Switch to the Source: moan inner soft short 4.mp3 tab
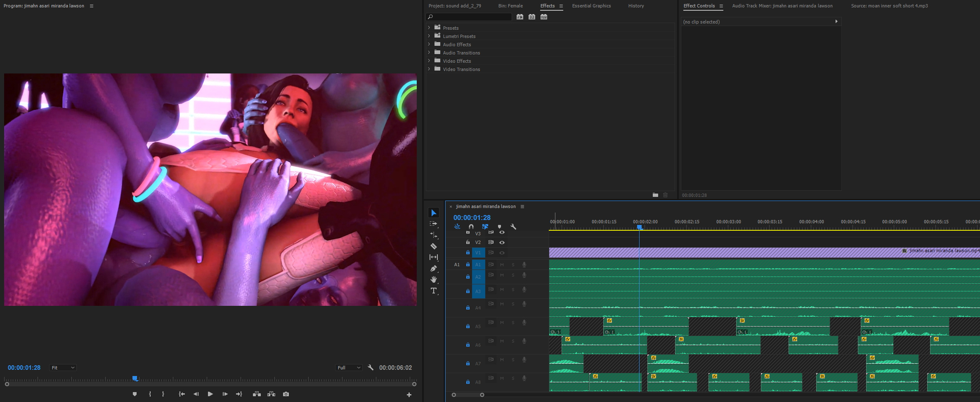This screenshot has height=402, width=980. click(x=889, y=6)
